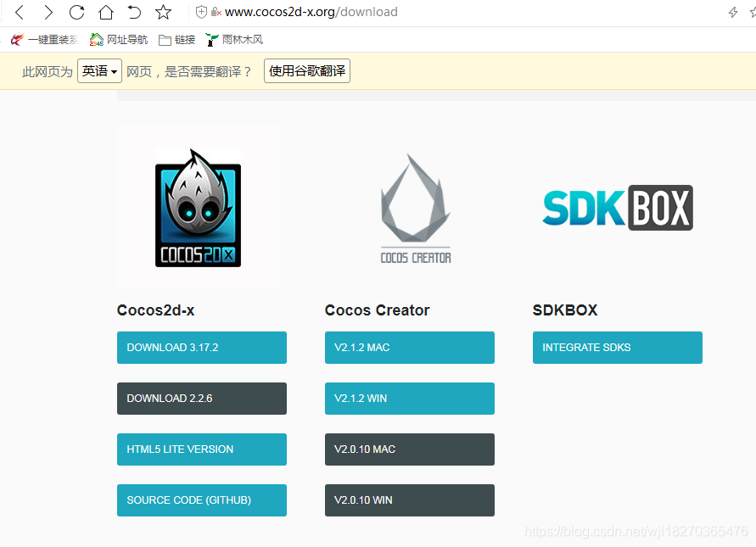Go forward with the forward arrow
This screenshot has width=756, height=547.
click(x=48, y=12)
